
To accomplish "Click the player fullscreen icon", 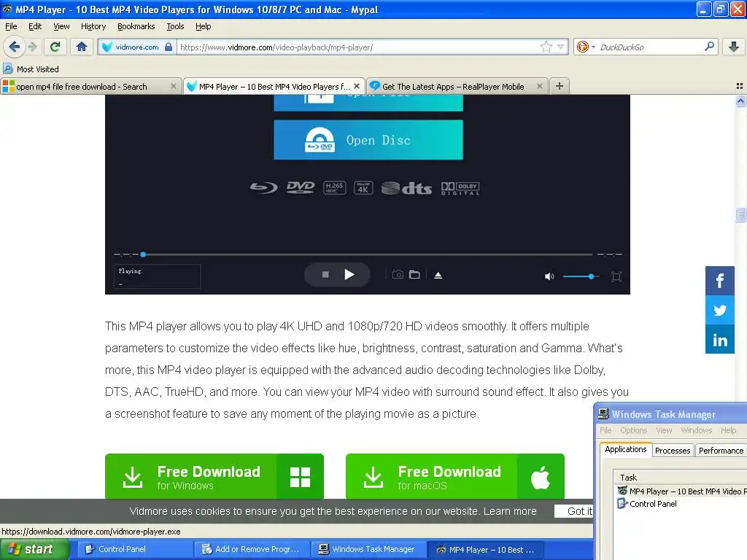I will pos(616,276).
